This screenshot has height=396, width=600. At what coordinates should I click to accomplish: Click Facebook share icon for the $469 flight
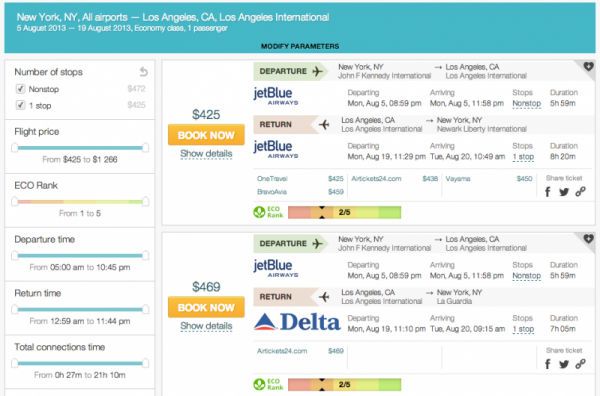click(x=548, y=364)
